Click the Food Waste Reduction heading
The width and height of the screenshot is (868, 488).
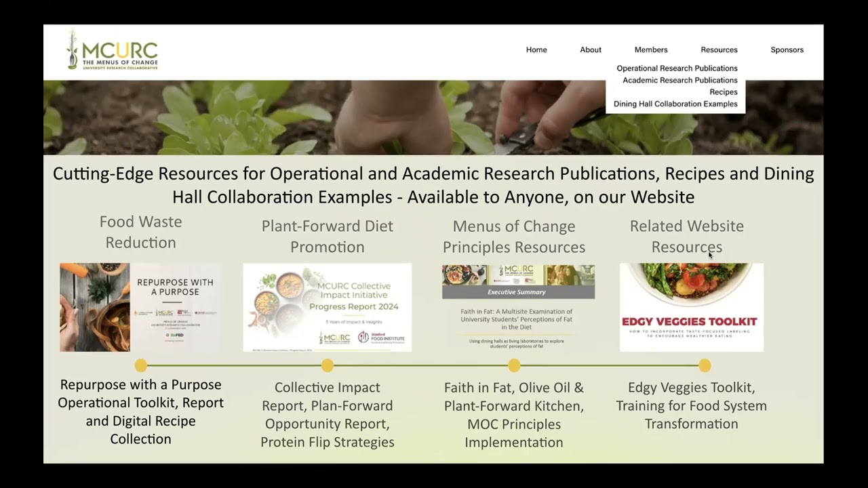[x=140, y=232]
